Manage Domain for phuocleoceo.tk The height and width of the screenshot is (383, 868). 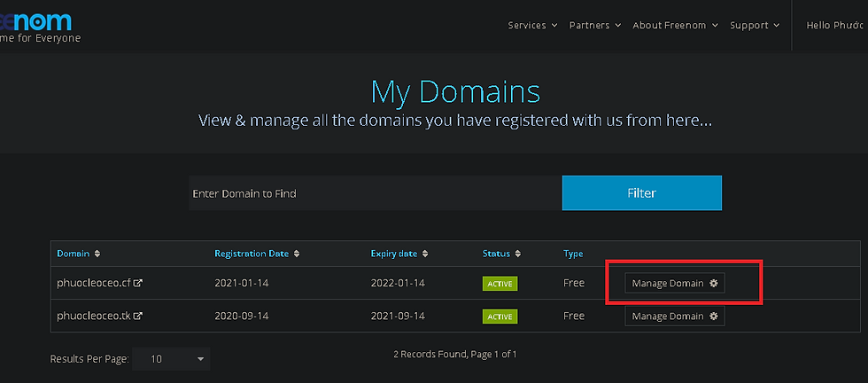coord(675,316)
